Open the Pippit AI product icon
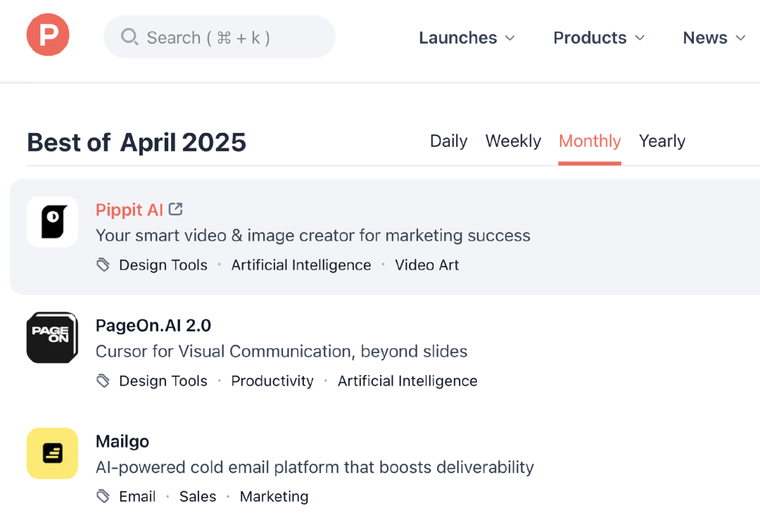 point(52,222)
